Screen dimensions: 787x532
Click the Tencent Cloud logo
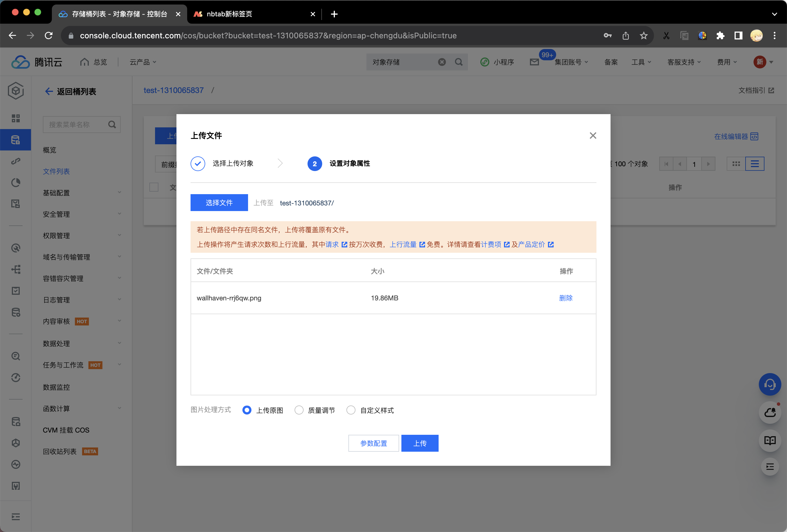click(37, 62)
